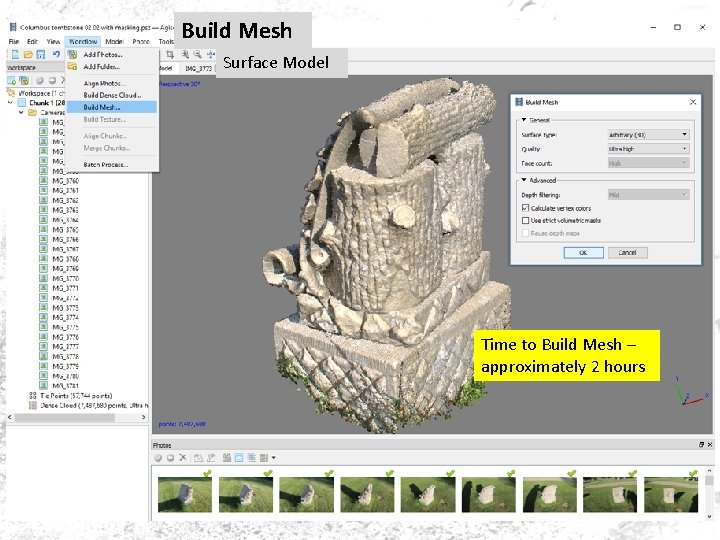This screenshot has height=540, width=720.
Task: Choose Build Dense Cloud... menu entry
Action: tap(112, 95)
